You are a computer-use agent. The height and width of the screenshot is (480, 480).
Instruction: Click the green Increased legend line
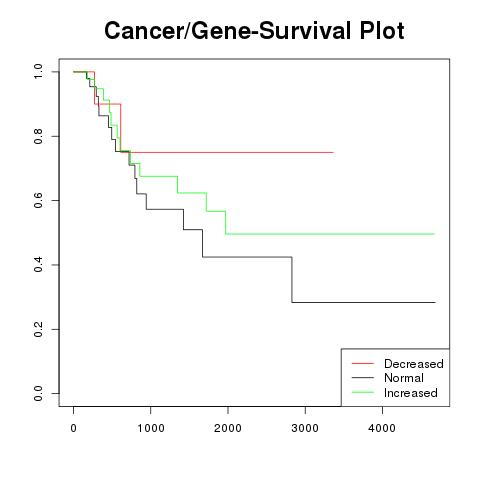363,392
